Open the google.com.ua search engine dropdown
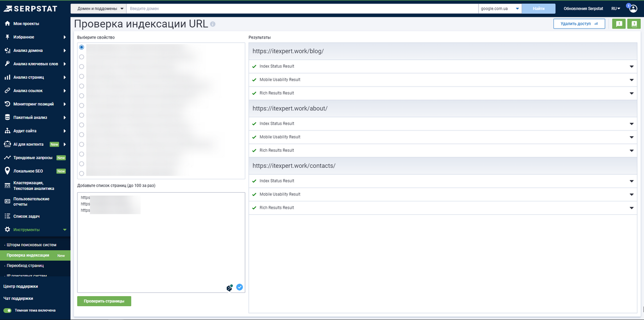Image resolution: width=644 pixels, height=320 pixels. click(500, 8)
